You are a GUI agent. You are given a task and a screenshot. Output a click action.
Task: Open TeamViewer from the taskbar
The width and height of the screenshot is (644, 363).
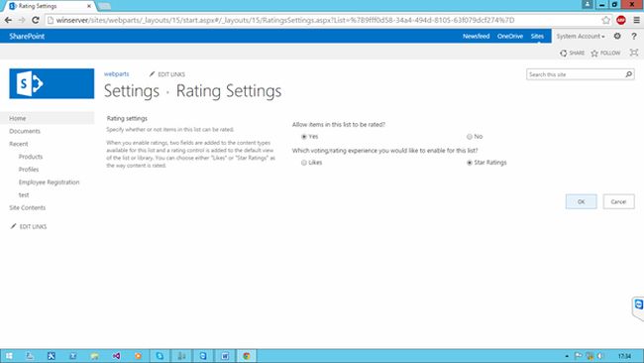[203, 356]
